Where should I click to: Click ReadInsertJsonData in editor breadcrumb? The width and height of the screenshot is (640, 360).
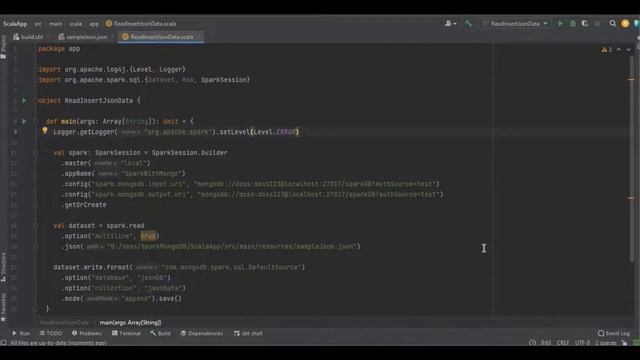point(64,322)
